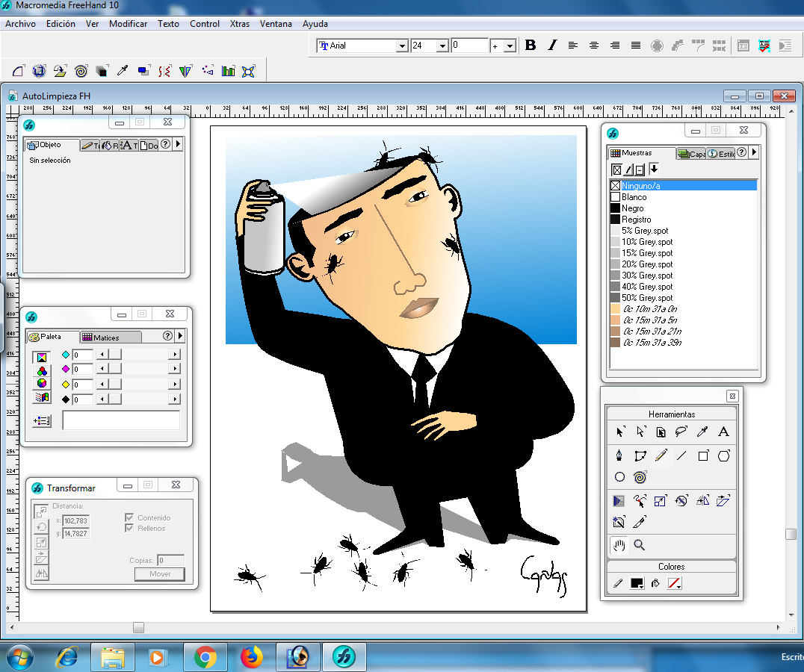This screenshot has width=804, height=672.
Task: Select the Pointer tool in Herramientas
Action: tap(620, 432)
